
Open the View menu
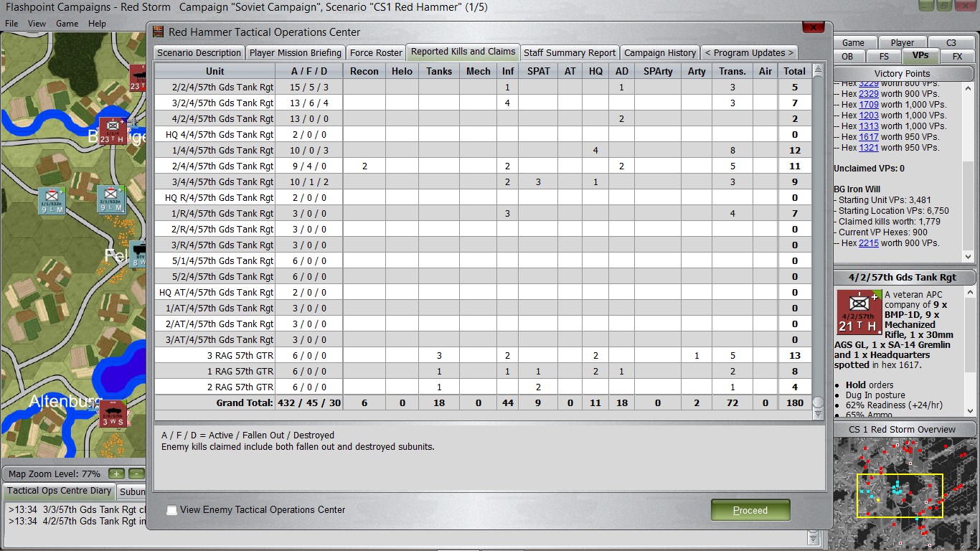click(x=37, y=24)
